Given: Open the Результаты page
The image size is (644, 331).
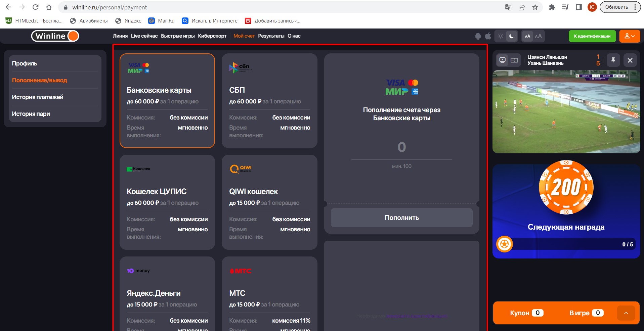Looking at the screenshot, I should [x=271, y=36].
